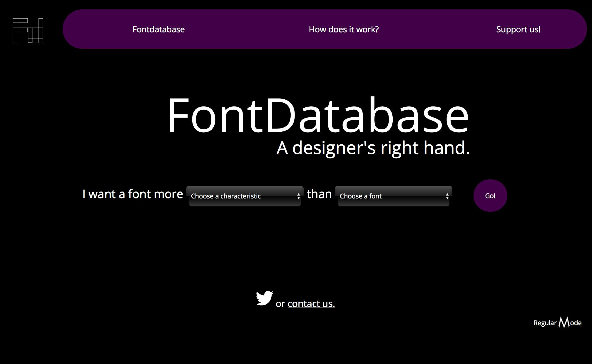Go to the Support us! page

click(x=518, y=29)
